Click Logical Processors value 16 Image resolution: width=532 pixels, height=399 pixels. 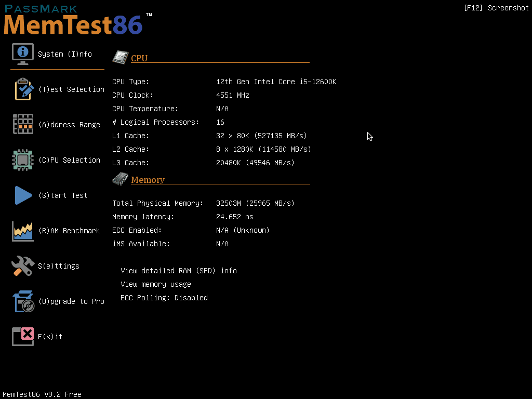(x=220, y=122)
